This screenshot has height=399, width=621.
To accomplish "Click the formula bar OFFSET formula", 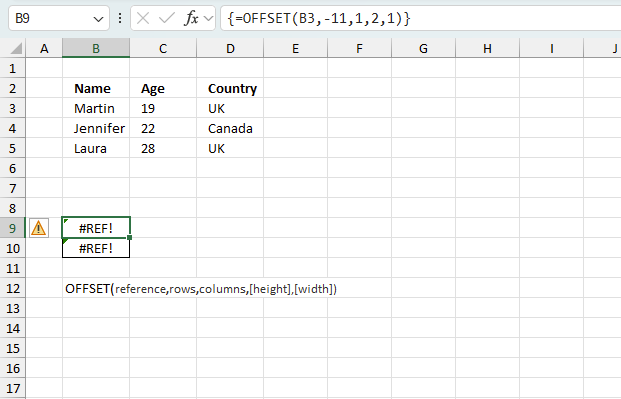I will [319, 18].
